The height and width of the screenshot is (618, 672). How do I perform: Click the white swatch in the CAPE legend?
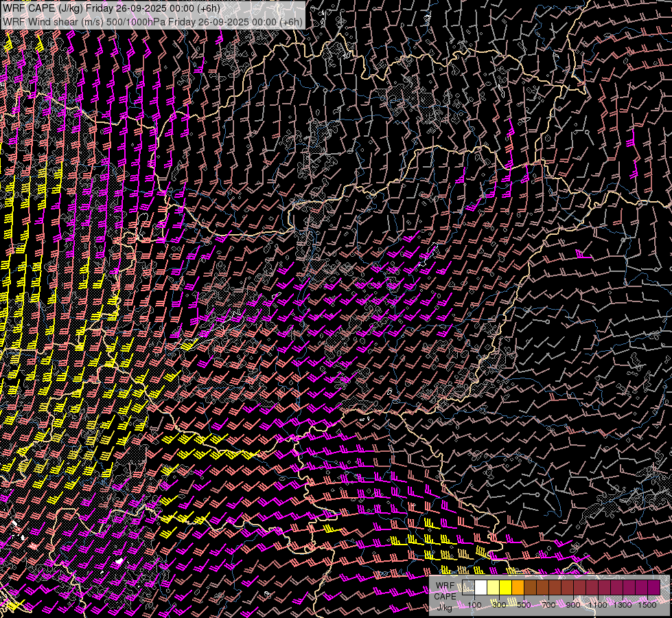pyautogui.click(x=481, y=587)
